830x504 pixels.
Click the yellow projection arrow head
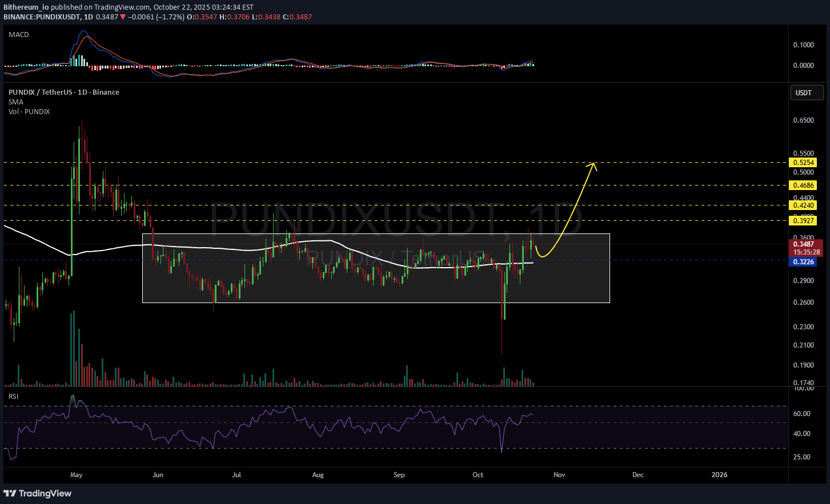point(593,166)
